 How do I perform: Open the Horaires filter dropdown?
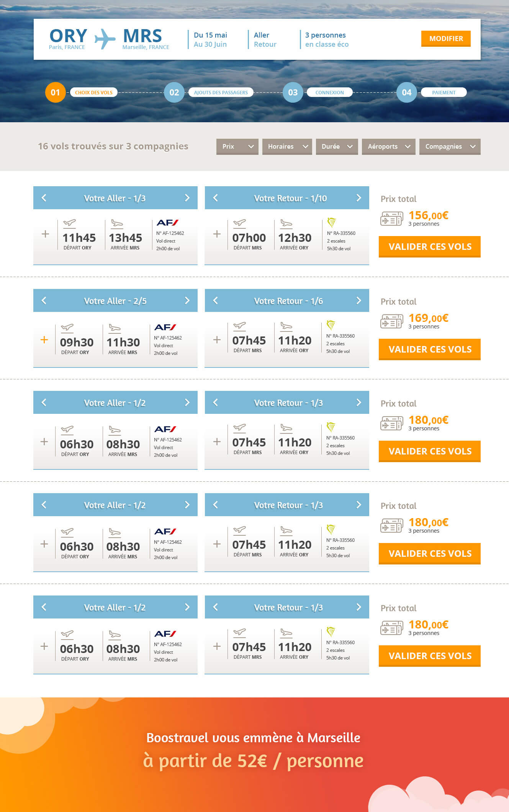pos(287,146)
